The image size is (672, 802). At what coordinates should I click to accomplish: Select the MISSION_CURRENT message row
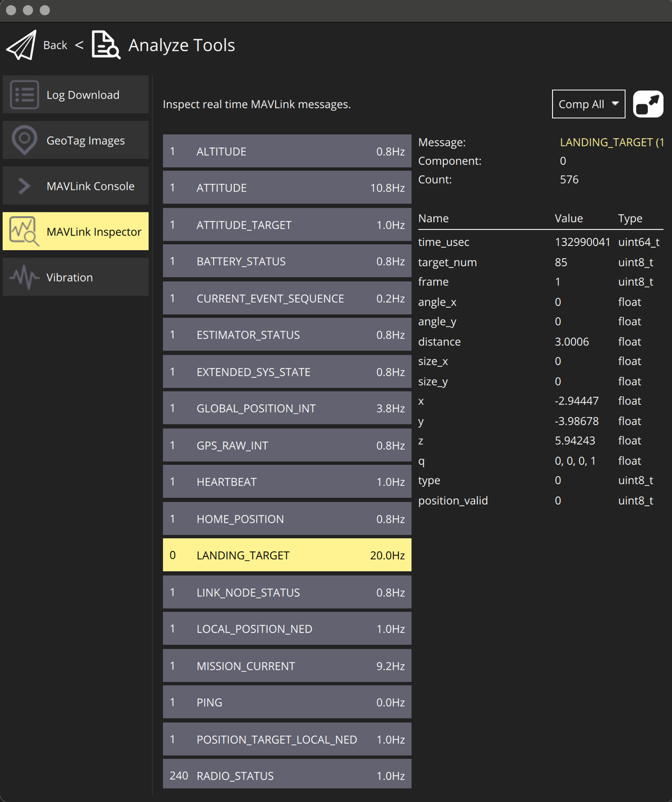click(287, 666)
